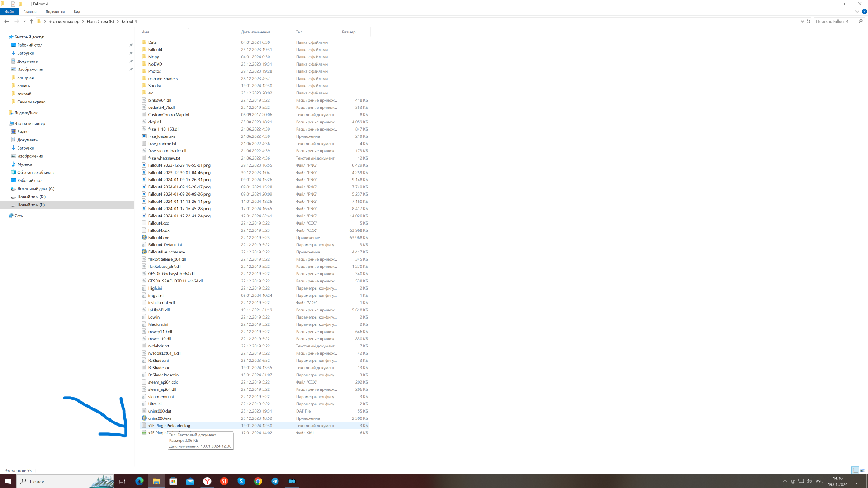Viewport: 868px width, 488px height.
Task: Sort by Дата изменения column header
Action: coord(256,32)
